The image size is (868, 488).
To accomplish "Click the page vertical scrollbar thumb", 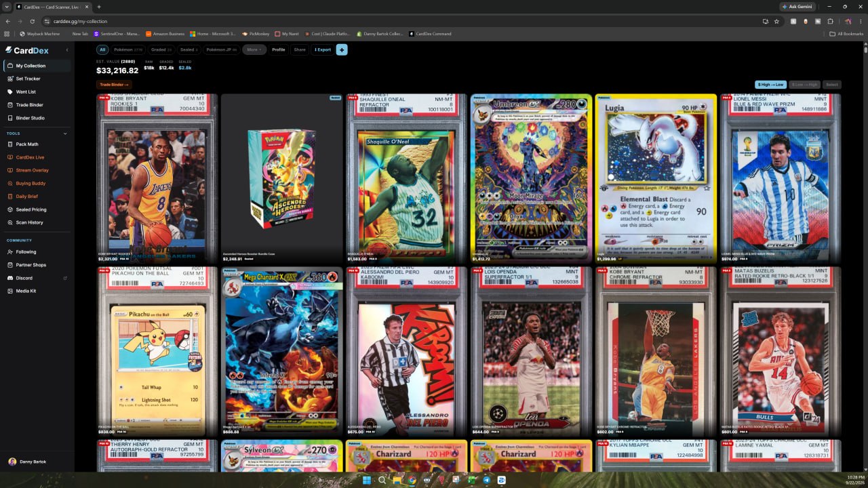I will tap(865, 49).
